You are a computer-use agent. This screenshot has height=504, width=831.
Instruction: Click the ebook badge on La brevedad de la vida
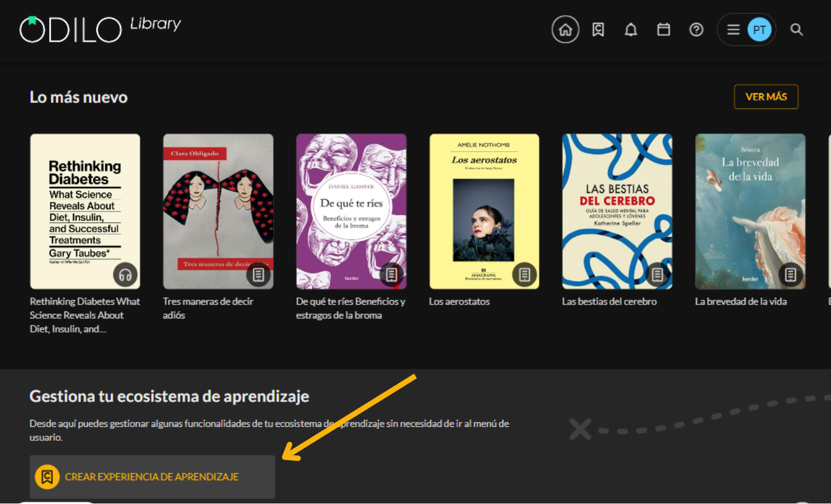coord(791,275)
